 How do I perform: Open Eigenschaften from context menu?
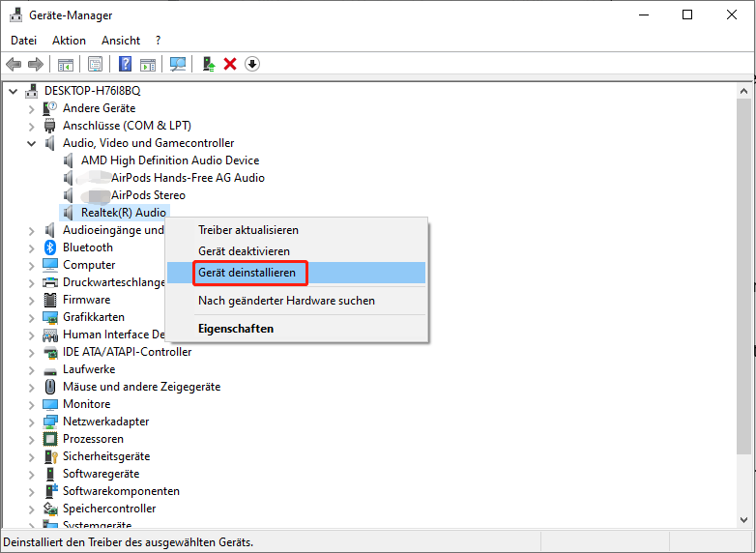(x=296, y=329)
